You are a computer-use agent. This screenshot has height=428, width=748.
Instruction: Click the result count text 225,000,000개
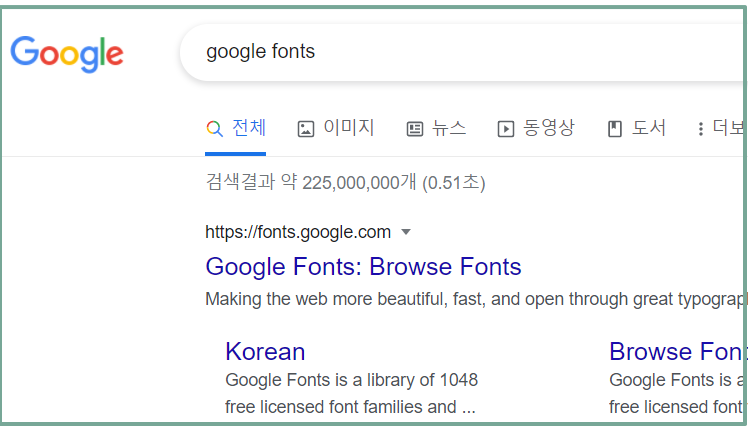tap(359, 183)
